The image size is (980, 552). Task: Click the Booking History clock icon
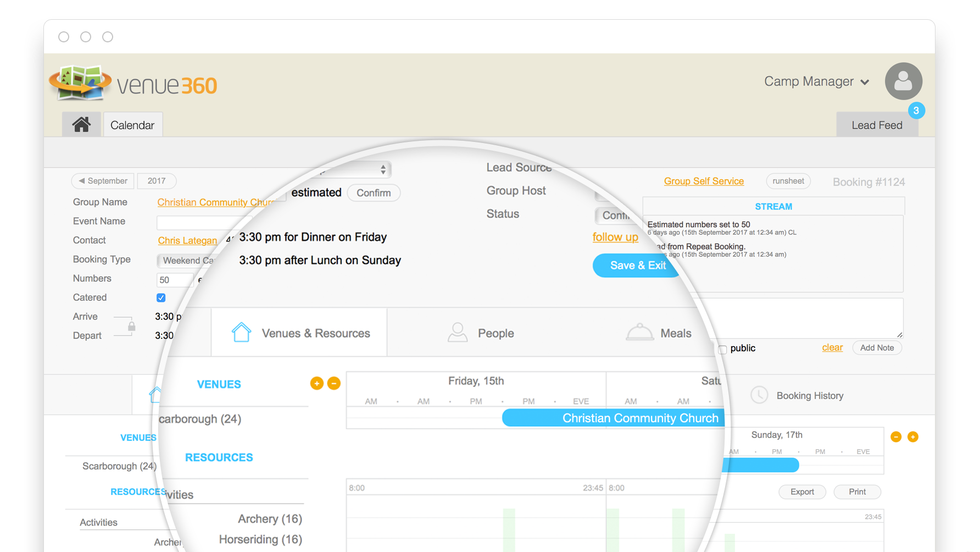coord(759,395)
